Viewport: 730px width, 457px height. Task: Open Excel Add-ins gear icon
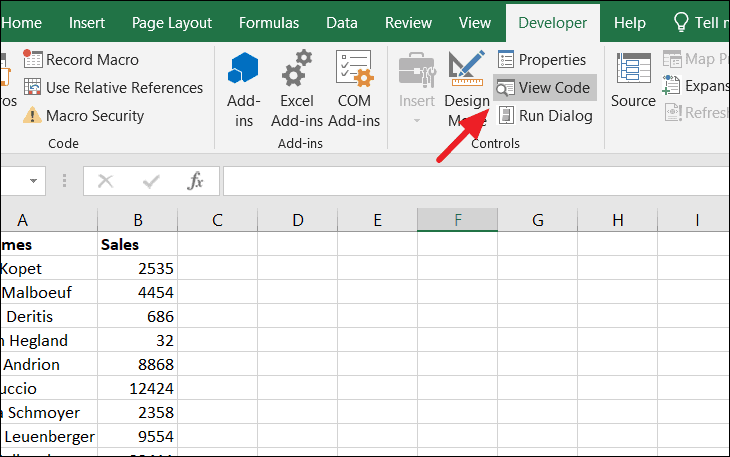[297, 68]
